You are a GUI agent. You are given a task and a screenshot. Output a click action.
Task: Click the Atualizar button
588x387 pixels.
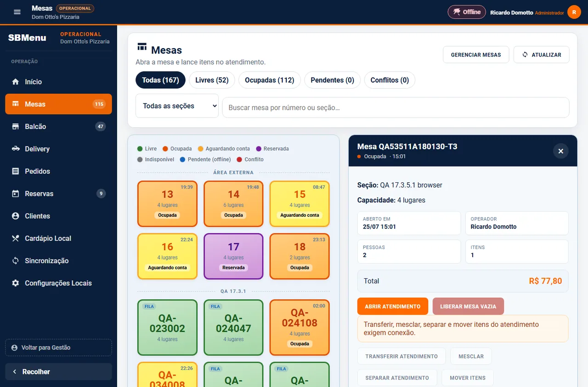(542, 55)
